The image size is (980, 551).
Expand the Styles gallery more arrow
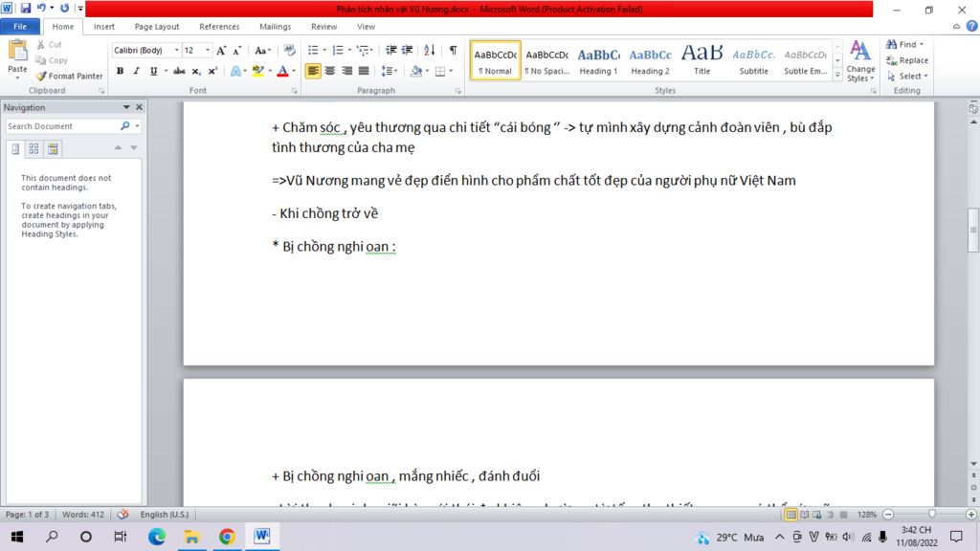click(837, 75)
